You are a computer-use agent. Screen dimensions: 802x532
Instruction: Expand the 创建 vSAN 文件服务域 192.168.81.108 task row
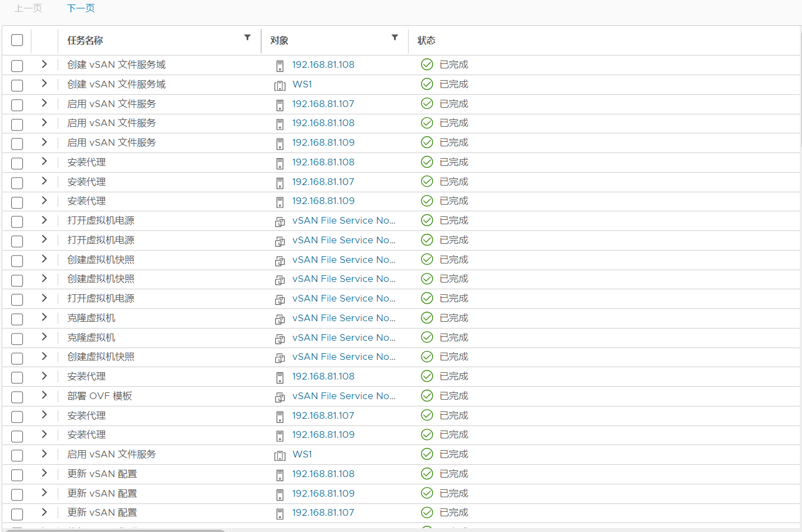tap(44, 64)
